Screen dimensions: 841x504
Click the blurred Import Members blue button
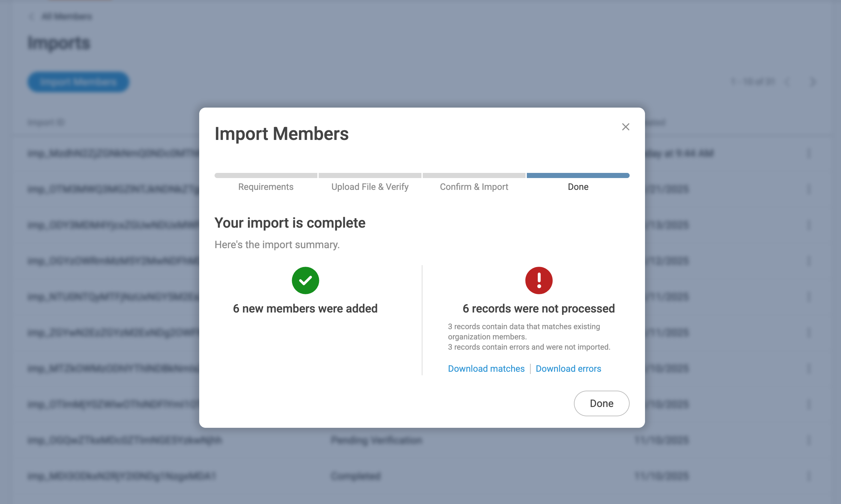78,82
